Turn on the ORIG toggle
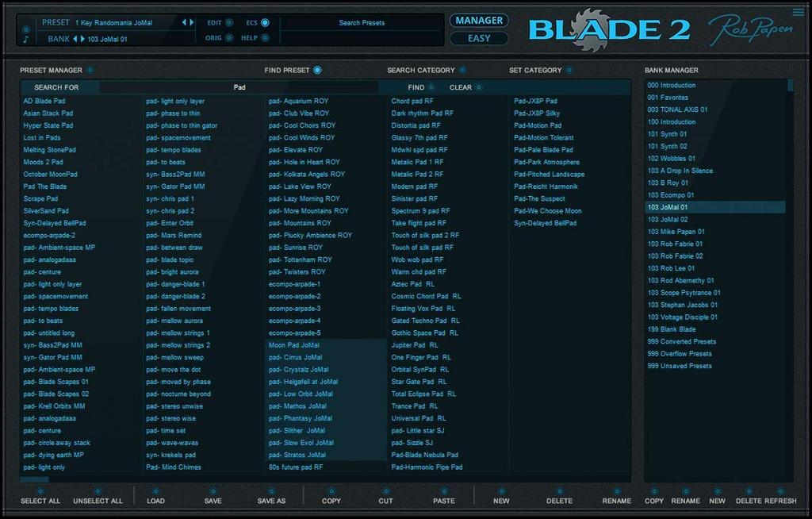This screenshot has width=812, height=519. pos(229,38)
